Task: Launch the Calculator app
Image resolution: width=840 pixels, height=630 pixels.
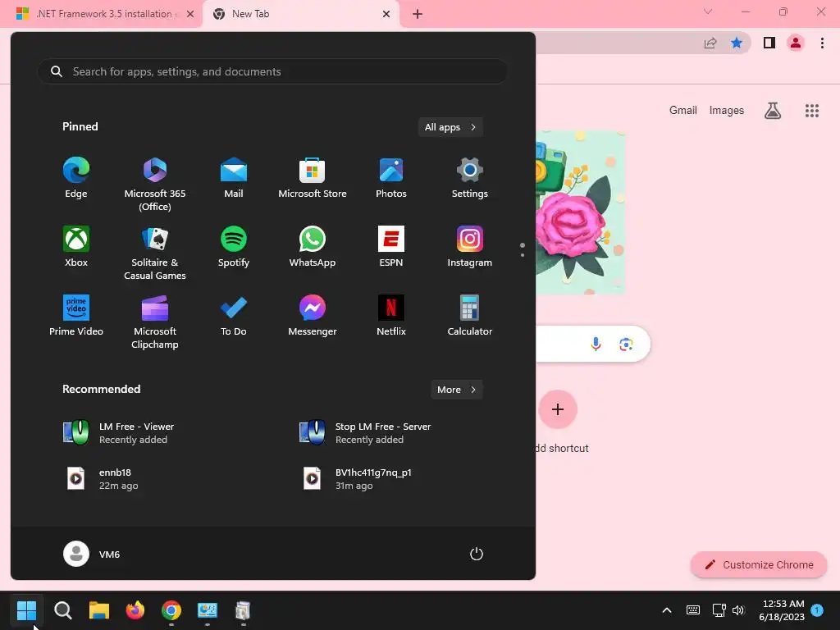Action: pos(470,316)
